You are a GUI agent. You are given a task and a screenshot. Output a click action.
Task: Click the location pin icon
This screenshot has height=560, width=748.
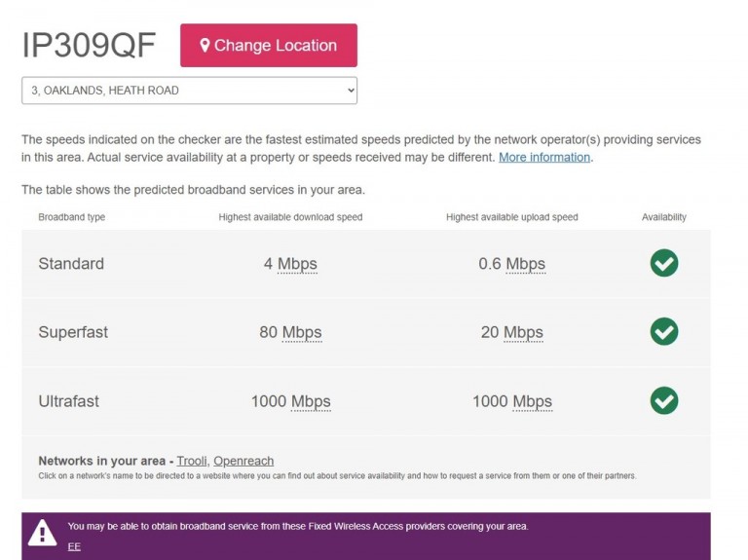pyautogui.click(x=205, y=46)
